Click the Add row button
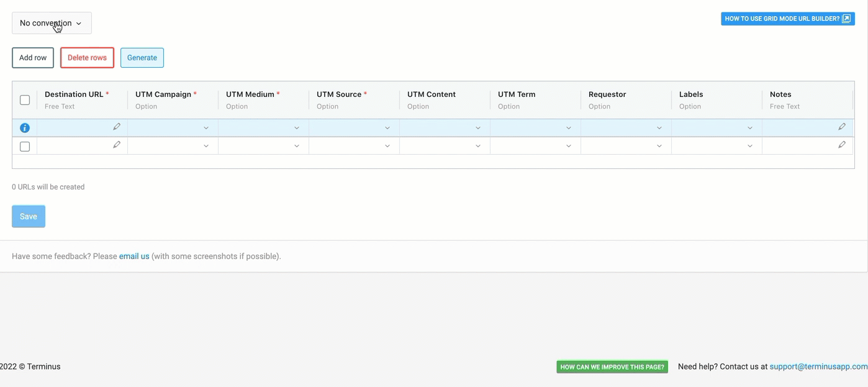This screenshot has height=387, width=868. [32, 57]
